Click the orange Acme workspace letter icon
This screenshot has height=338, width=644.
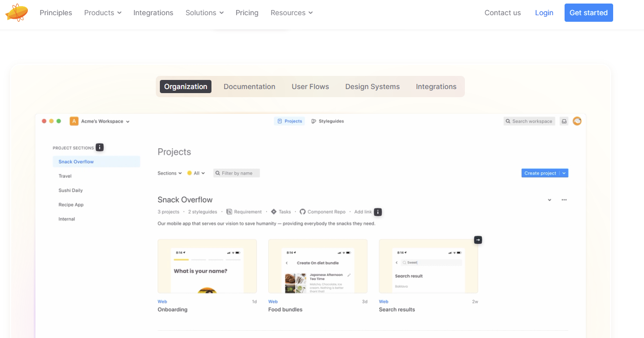pyautogui.click(x=74, y=121)
